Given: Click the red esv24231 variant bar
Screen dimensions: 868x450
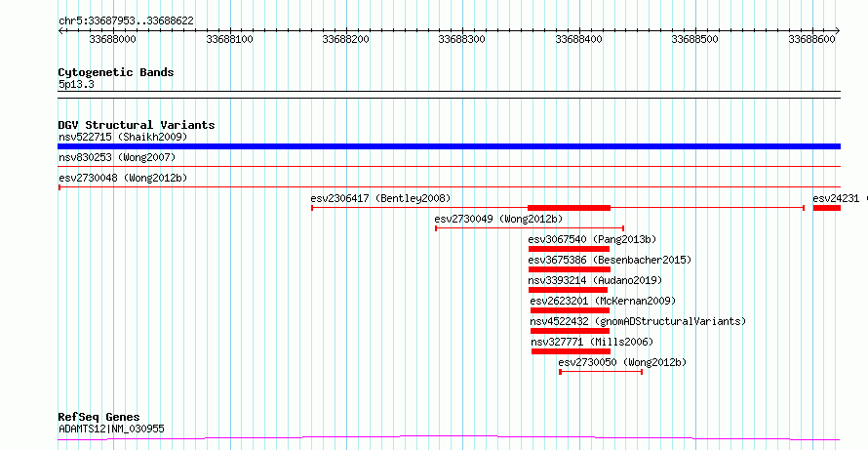Looking at the screenshot, I should [826, 208].
